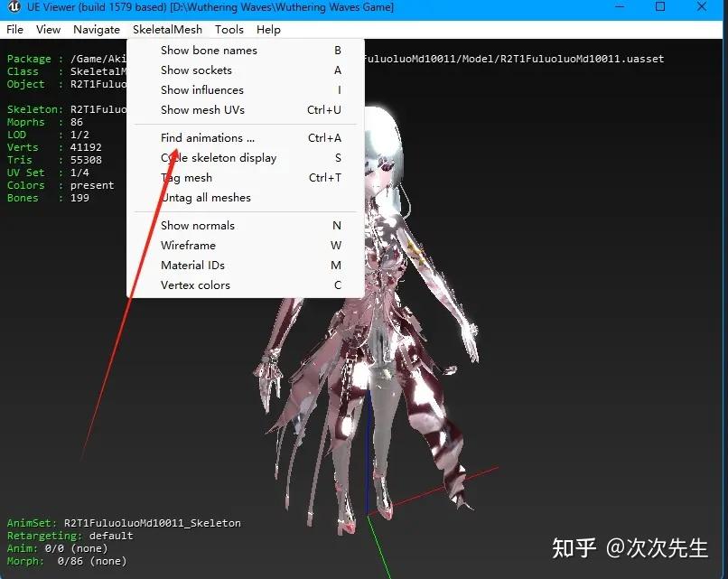This screenshot has width=728, height=579.
Task: Choose Untag all meshes
Action: [206, 198]
